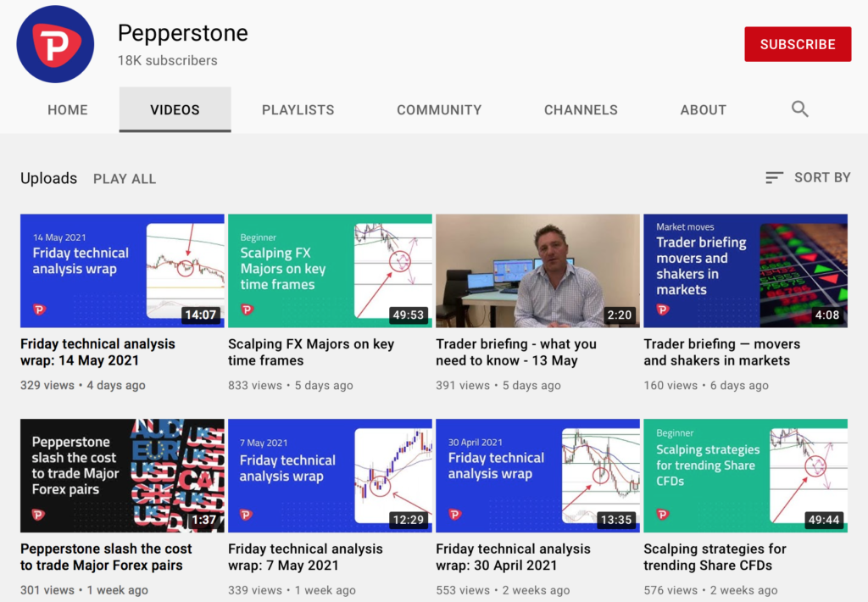868x602 pixels.
Task: Open the Scalping FX Majors video thumbnail
Action: 330,270
